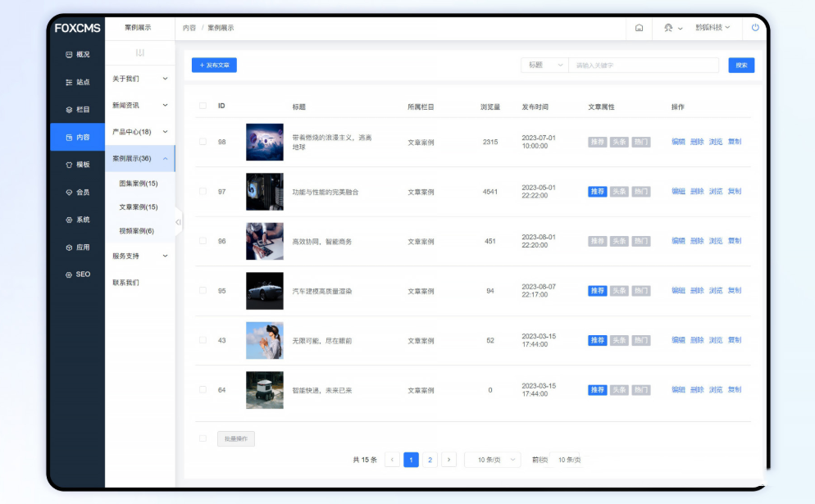Open the 标题 search field dropdown
The width and height of the screenshot is (815, 504).
(544, 65)
